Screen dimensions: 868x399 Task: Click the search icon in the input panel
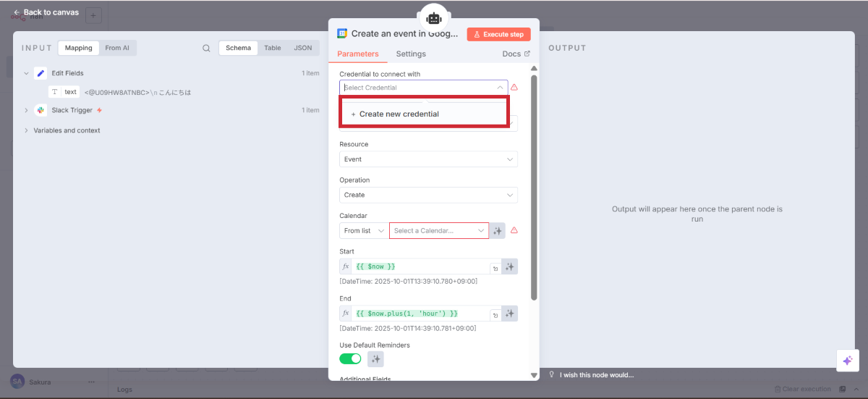[x=206, y=49]
